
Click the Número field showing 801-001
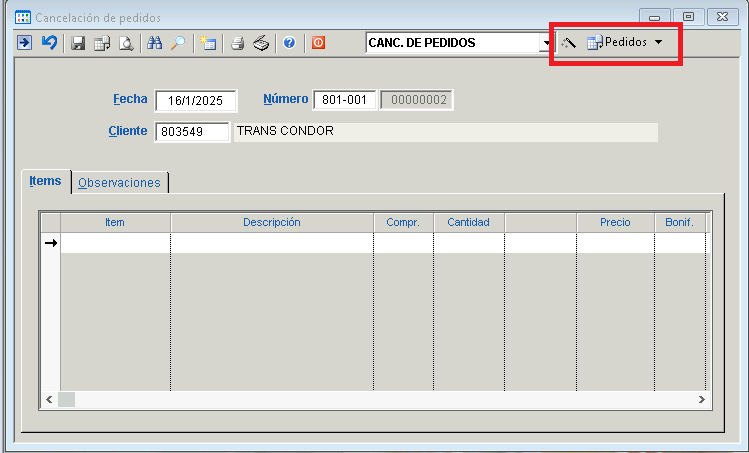coord(345,100)
